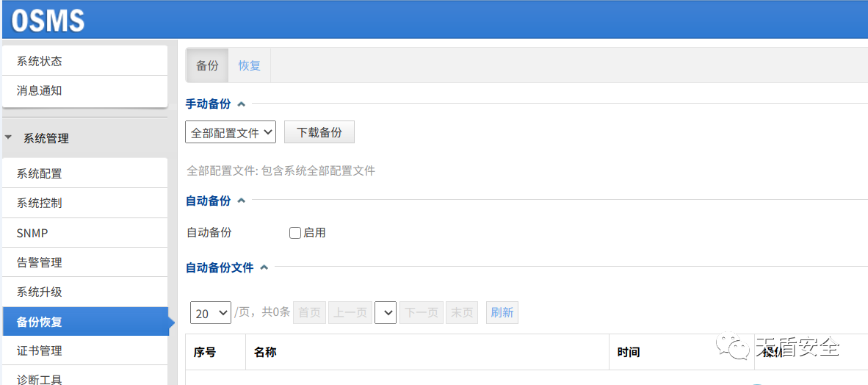Open the 全部配置文件 dropdown
The image size is (868, 385).
tap(231, 132)
